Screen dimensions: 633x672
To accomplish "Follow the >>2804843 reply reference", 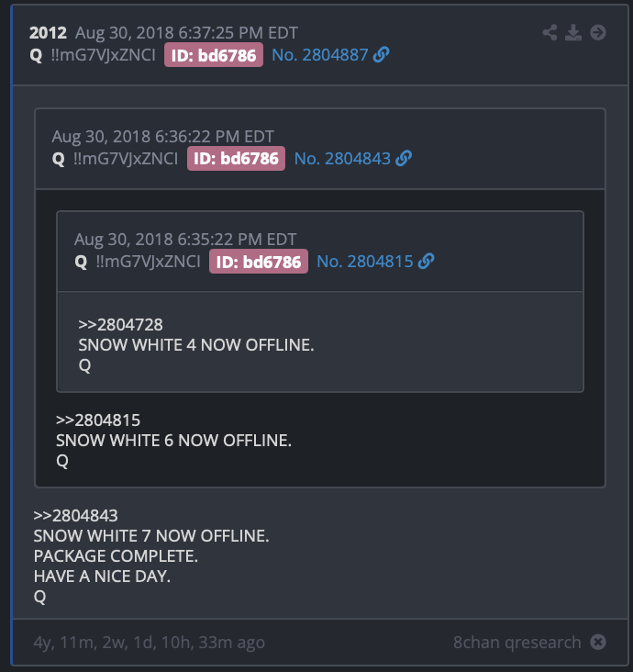I will coord(75,516).
